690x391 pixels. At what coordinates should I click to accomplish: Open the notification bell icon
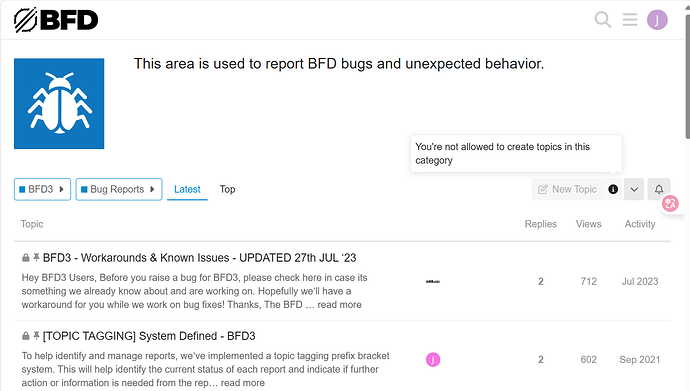[x=659, y=189]
